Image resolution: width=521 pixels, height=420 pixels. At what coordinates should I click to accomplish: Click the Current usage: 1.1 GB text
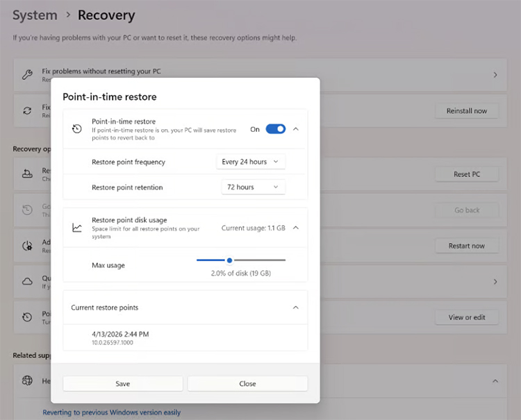tap(253, 228)
